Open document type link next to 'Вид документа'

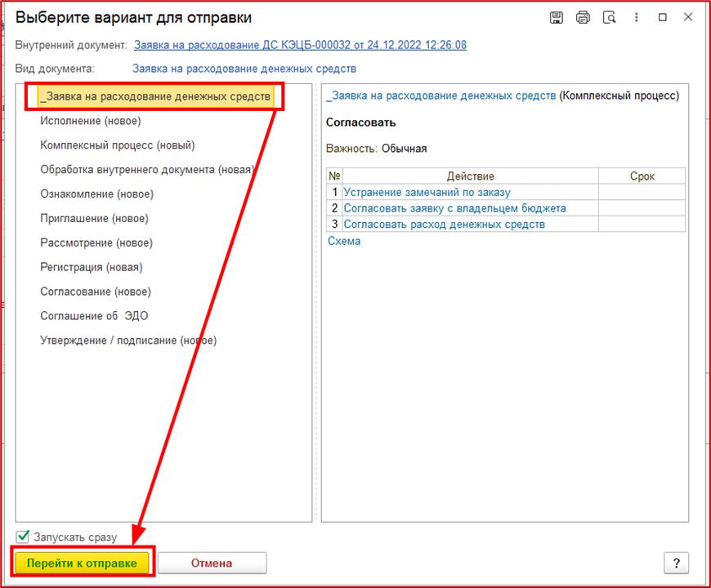[244, 69]
